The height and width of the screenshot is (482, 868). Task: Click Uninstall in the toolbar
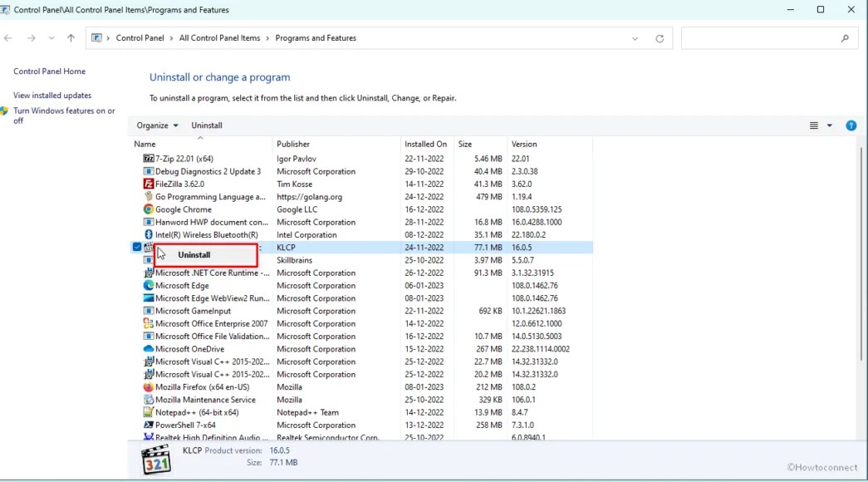pyautogui.click(x=205, y=125)
